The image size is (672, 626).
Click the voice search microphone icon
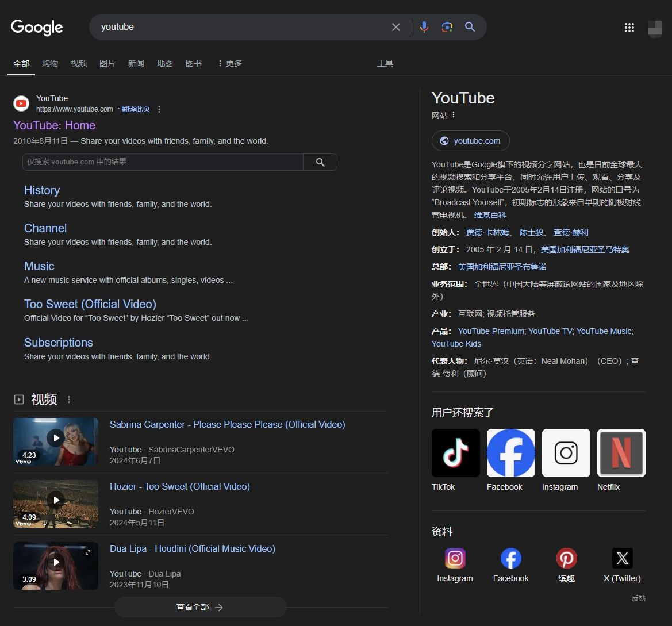click(x=424, y=27)
